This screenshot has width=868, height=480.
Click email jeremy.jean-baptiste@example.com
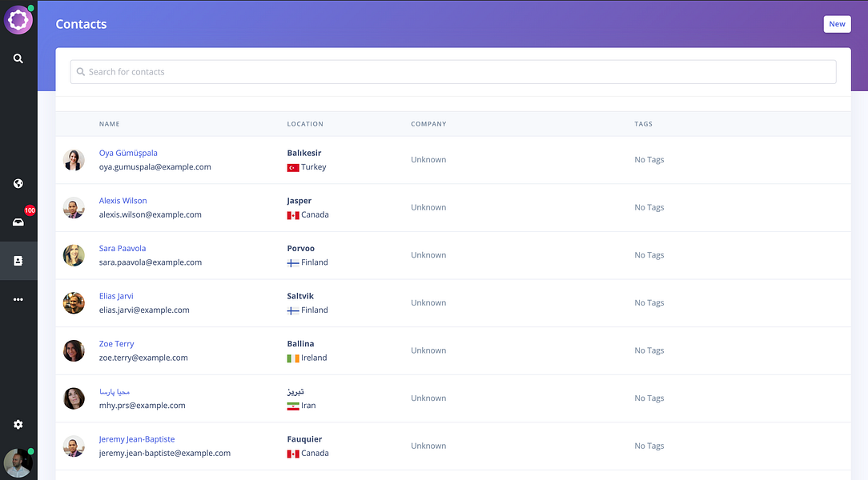[164, 453]
